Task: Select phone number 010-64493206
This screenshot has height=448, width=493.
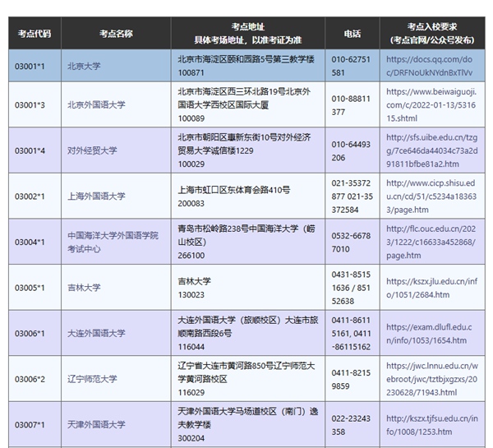Action: click(351, 150)
